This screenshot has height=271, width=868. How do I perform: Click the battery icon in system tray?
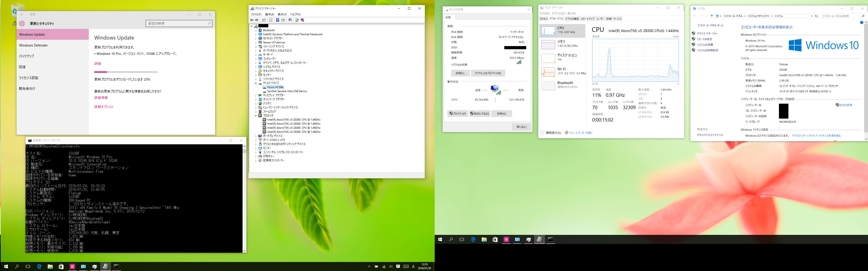click(x=376, y=267)
